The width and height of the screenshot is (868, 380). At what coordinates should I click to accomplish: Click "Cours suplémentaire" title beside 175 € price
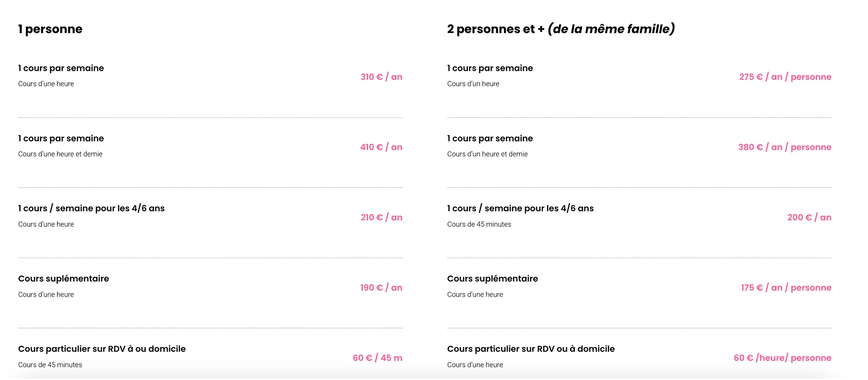point(492,279)
